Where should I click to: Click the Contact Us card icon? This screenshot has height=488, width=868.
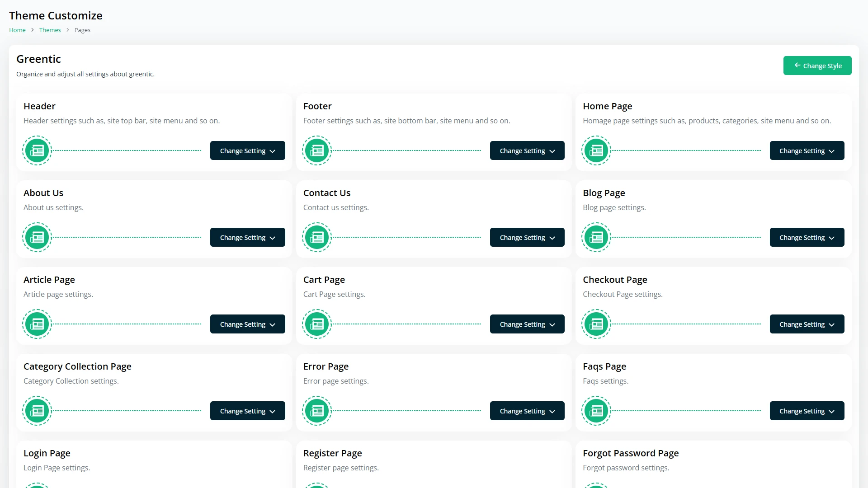coord(317,237)
